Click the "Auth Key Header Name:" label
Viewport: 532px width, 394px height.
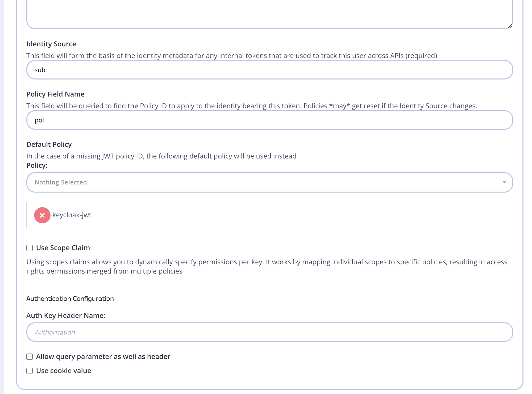pos(66,316)
